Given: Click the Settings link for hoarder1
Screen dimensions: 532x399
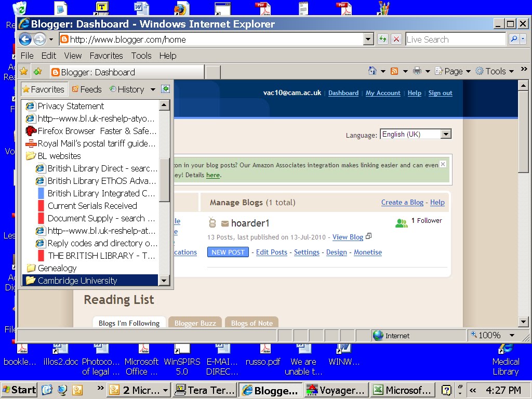Looking at the screenshot, I should 307,252.
